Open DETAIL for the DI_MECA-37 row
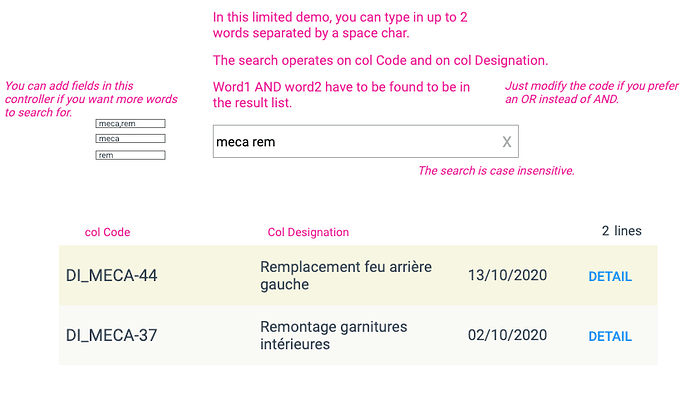The width and height of the screenshot is (690, 404). [609, 337]
